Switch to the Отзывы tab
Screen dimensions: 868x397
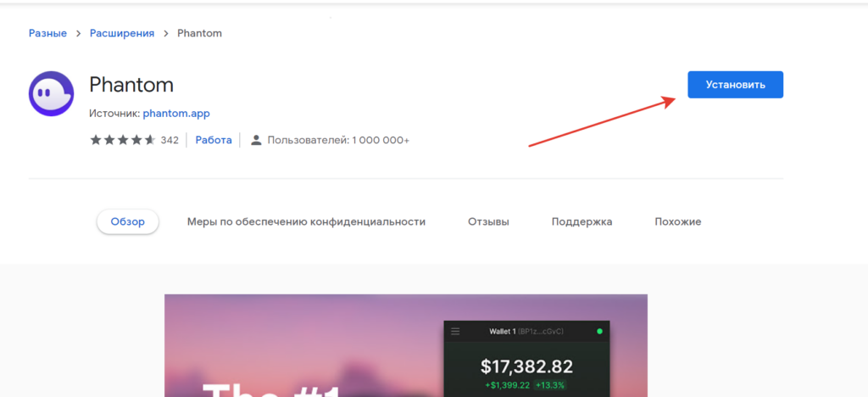[488, 222]
